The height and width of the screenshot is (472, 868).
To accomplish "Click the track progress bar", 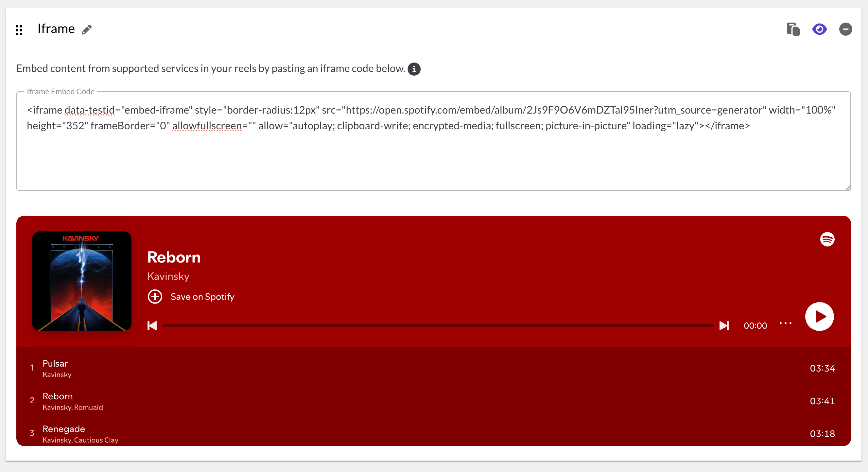I will pos(437,326).
